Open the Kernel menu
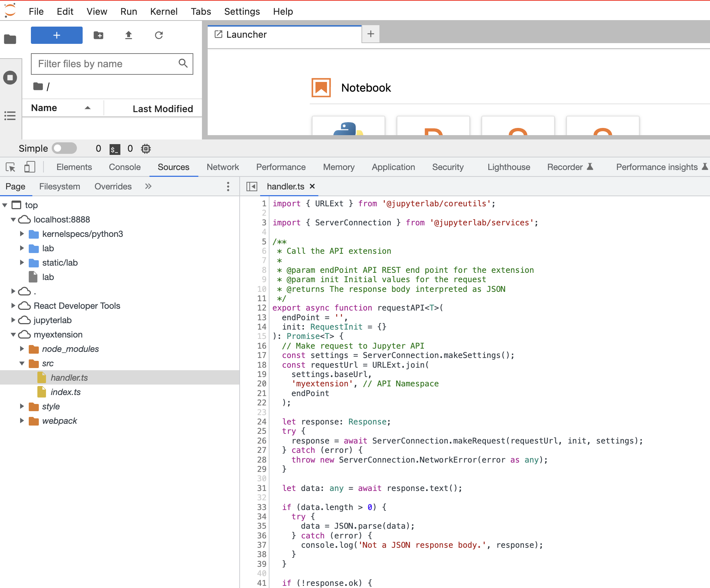710x588 pixels. [x=164, y=11]
